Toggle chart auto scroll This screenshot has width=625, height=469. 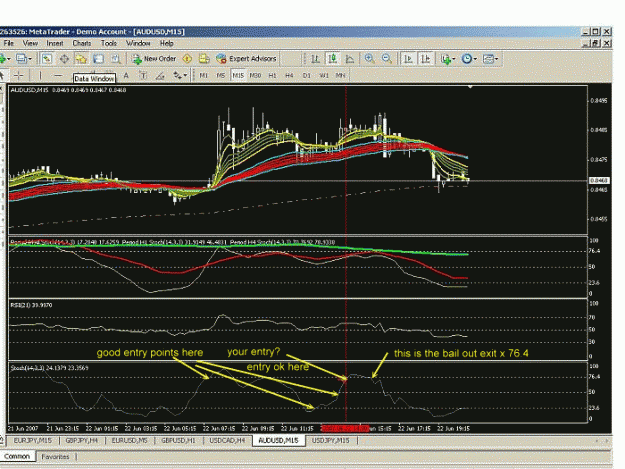pyautogui.click(x=408, y=59)
